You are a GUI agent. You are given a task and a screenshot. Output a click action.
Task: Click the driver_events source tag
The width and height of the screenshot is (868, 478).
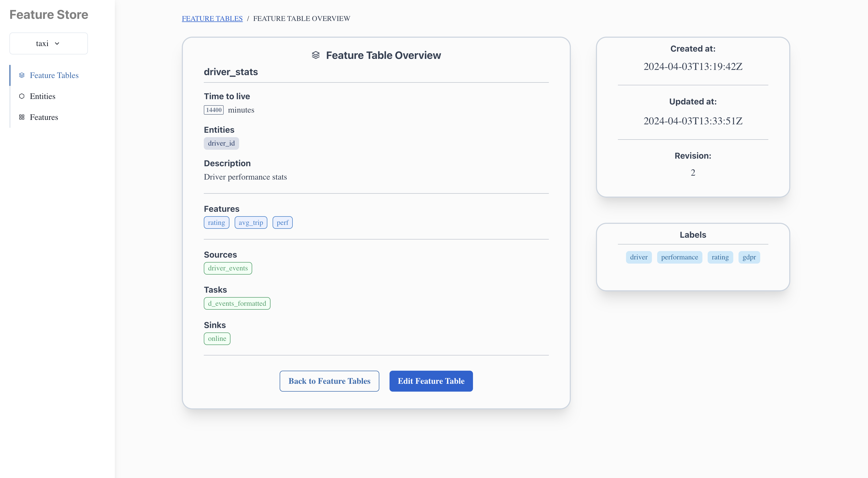(228, 268)
